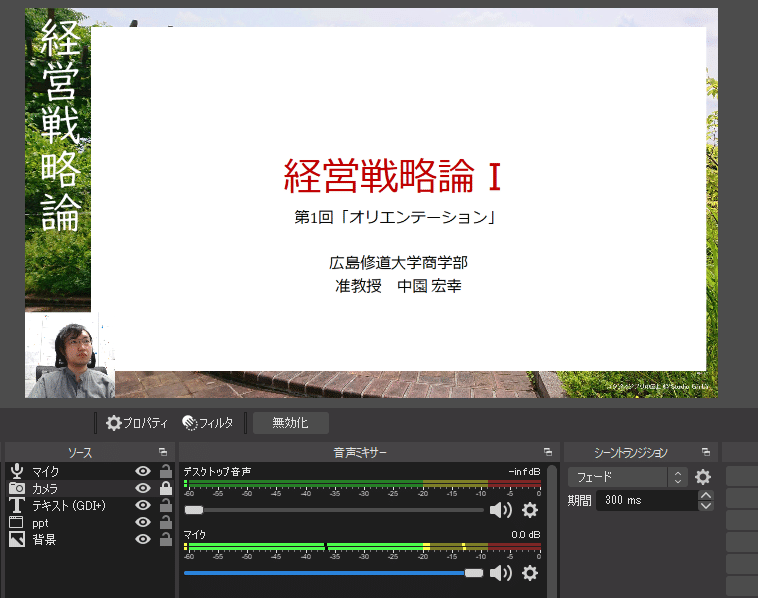The width and height of the screenshot is (758, 598).
Task: Hide the マイク source with eye icon
Action: pyautogui.click(x=143, y=471)
